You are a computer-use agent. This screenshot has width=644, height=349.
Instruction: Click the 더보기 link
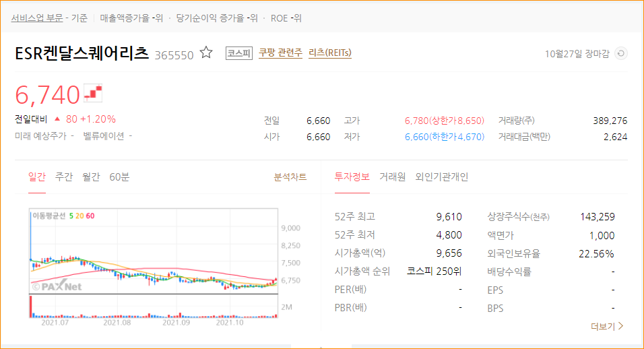click(x=603, y=326)
